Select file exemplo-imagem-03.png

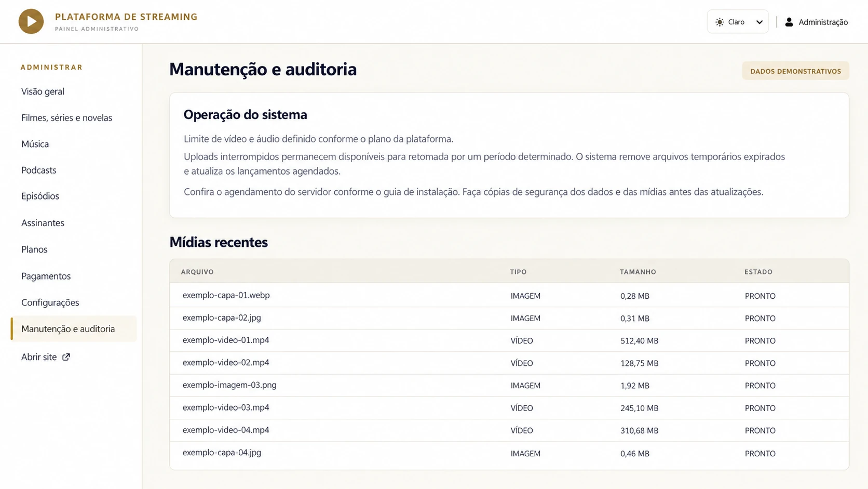pyautogui.click(x=229, y=385)
